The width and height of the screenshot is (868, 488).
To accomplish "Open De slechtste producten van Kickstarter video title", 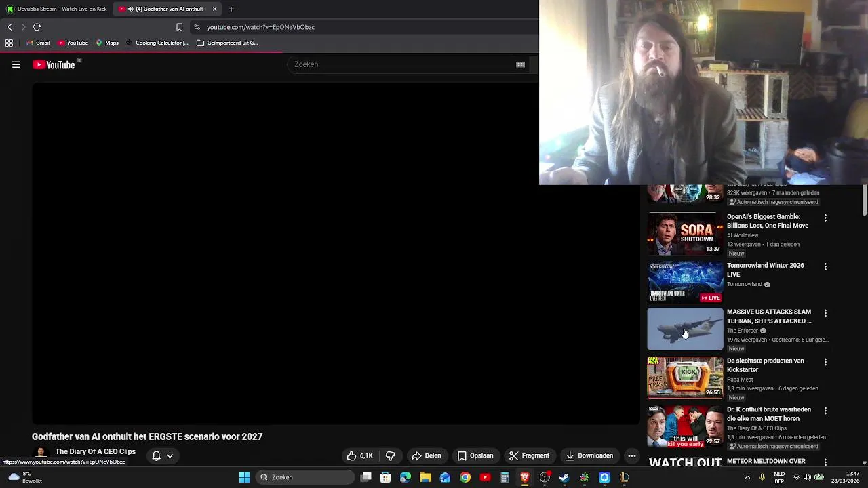I will pyautogui.click(x=766, y=365).
